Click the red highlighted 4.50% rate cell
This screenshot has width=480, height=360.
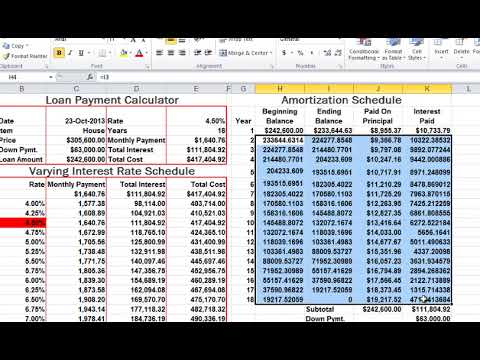(x=23, y=223)
